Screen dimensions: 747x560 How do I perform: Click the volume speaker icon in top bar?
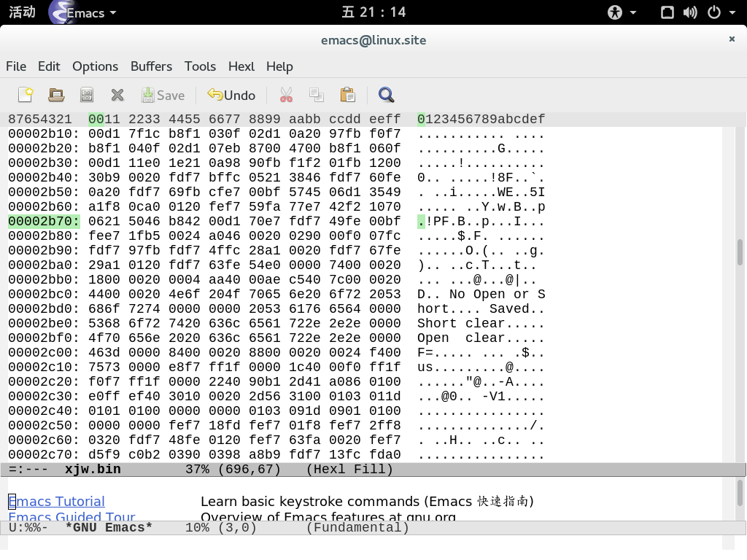(x=690, y=12)
